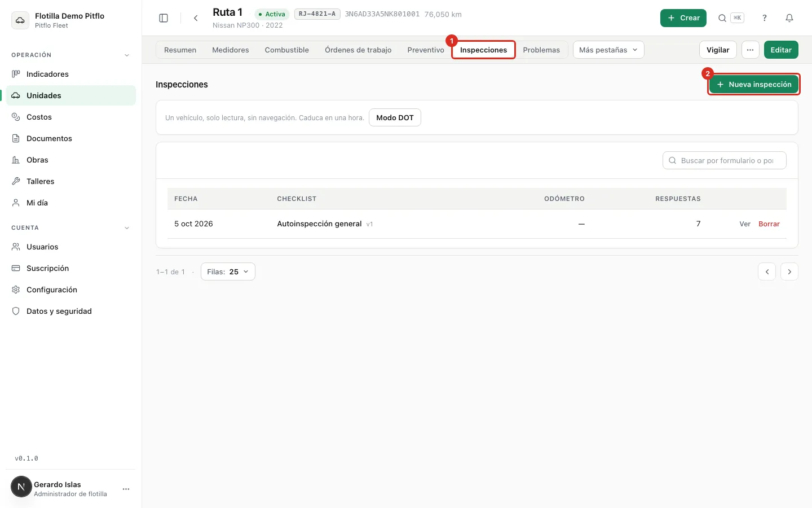Screen dimensions: 812x508
Task: Switch to the Problemas tab
Action: [x=541, y=50]
